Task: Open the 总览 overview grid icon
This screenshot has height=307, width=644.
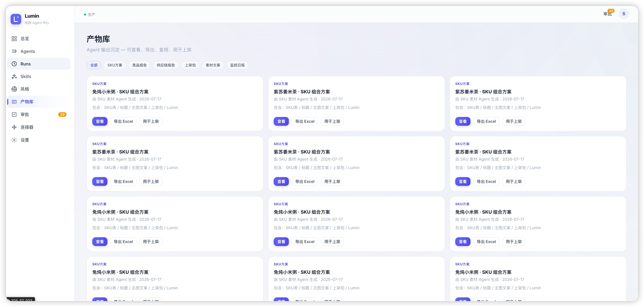Action: 14,38
